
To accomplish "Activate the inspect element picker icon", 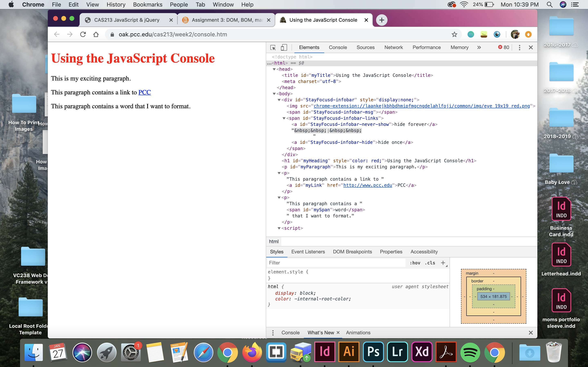I will 273,48.
